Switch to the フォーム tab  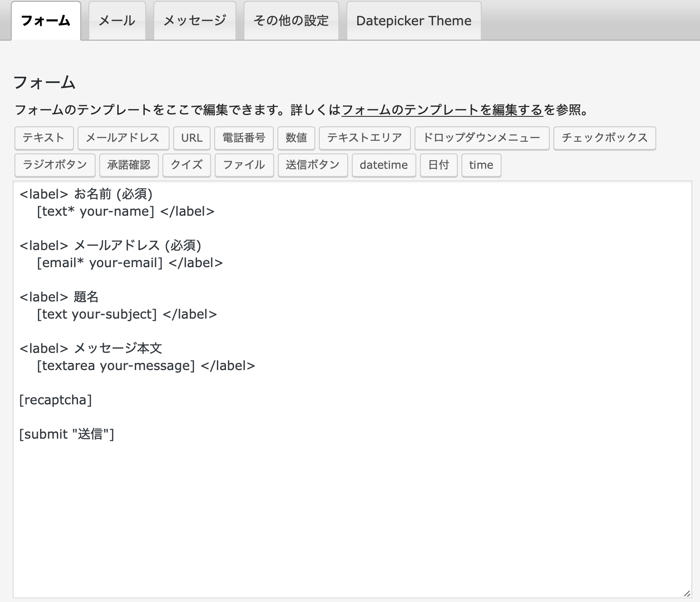pyautogui.click(x=46, y=21)
